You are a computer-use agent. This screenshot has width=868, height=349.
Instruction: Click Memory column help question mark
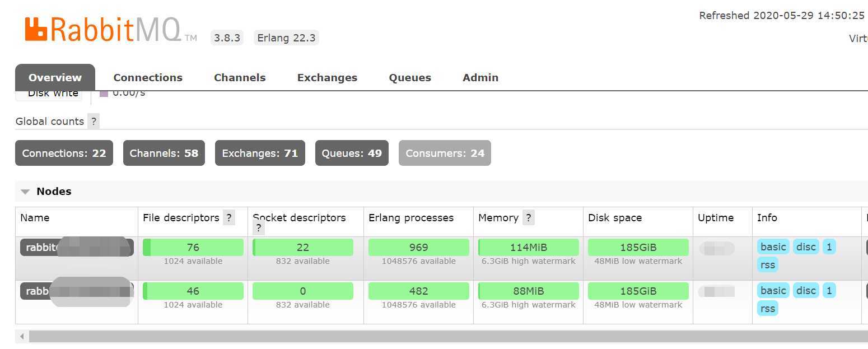pos(528,218)
